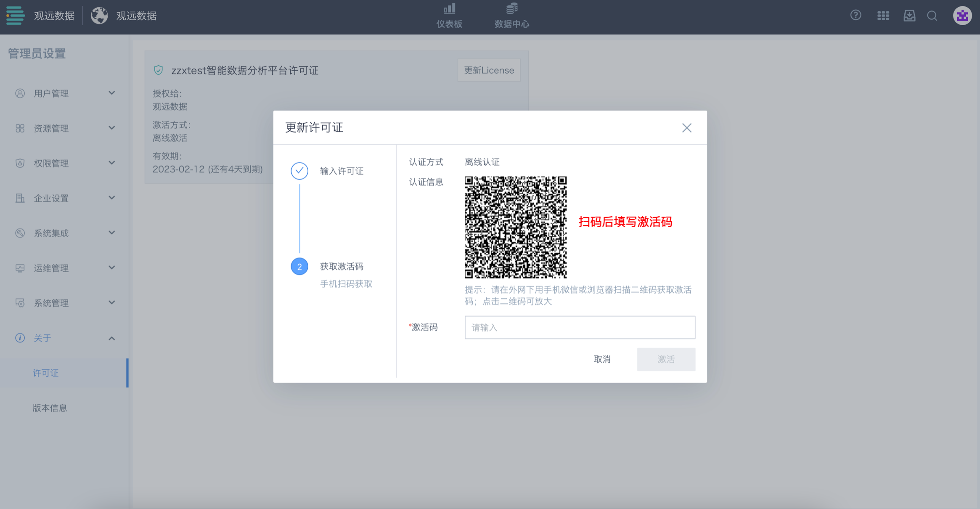The image size is (980, 509).
Task: Open the help question-mark icon
Action: tap(856, 16)
